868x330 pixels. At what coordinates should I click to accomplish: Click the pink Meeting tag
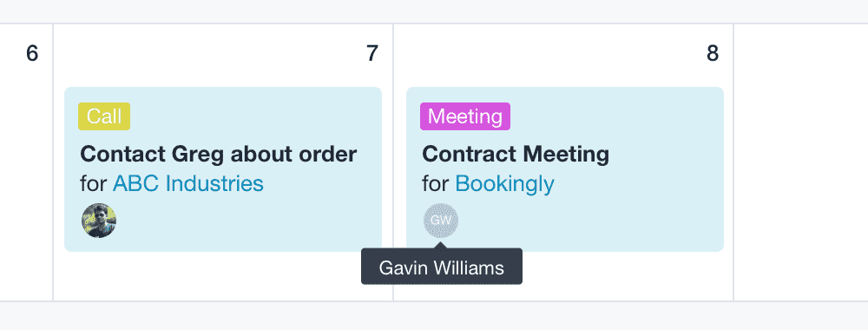pyautogui.click(x=465, y=116)
